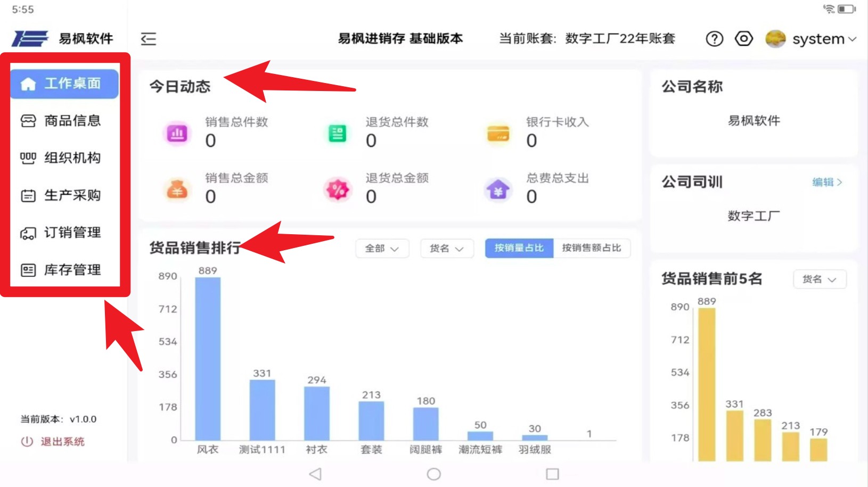Screen dimensions: 868x487
Task: Click the 衬衣 bar labeled 294
Action: (x=317, y=413)
